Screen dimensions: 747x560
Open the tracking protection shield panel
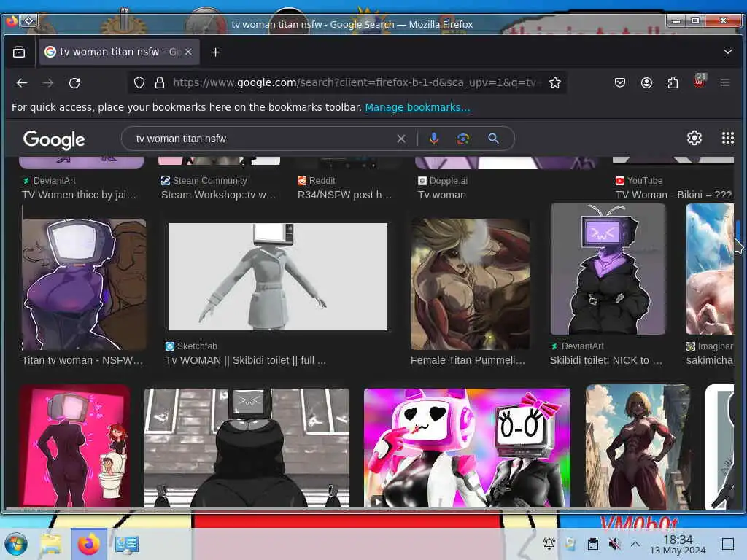139,82
